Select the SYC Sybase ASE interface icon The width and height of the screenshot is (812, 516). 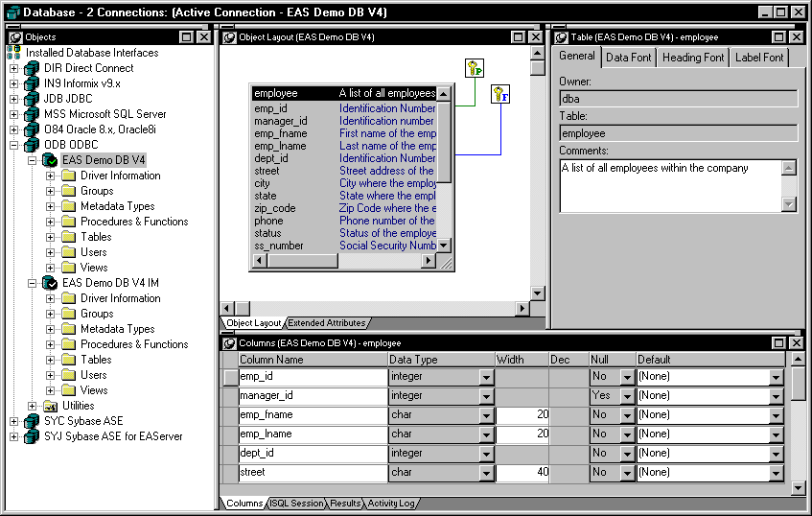tap(32, 421)
